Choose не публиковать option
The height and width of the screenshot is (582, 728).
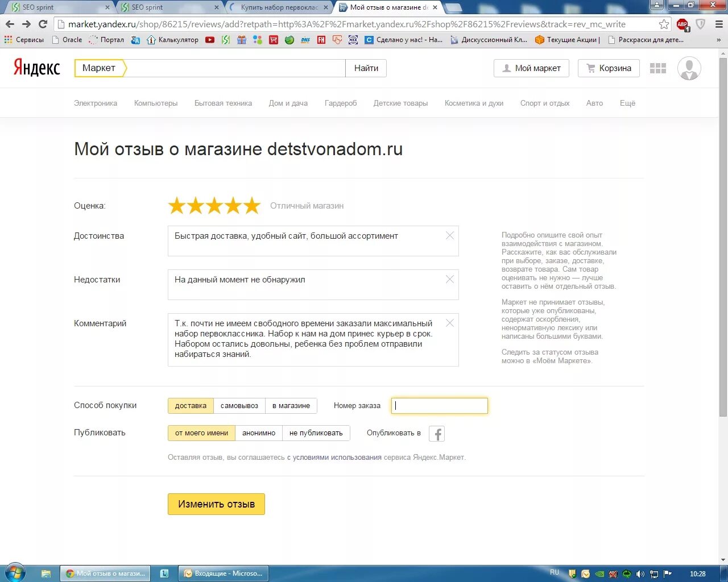(x=316, y=433)
